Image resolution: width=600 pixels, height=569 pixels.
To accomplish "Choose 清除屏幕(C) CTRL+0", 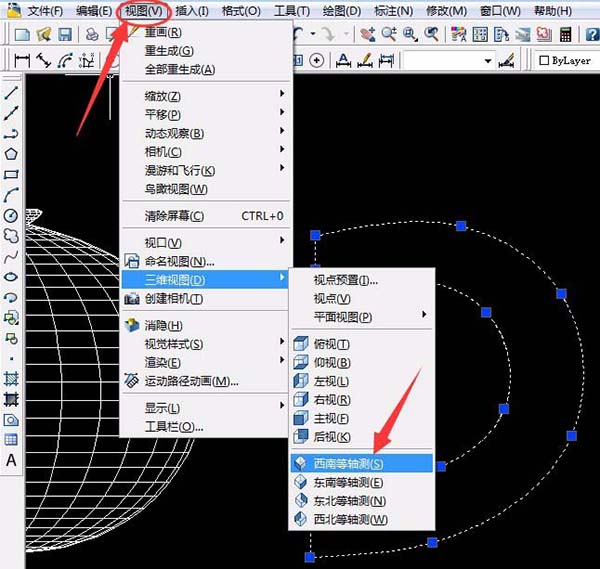I will pos(205,216).
